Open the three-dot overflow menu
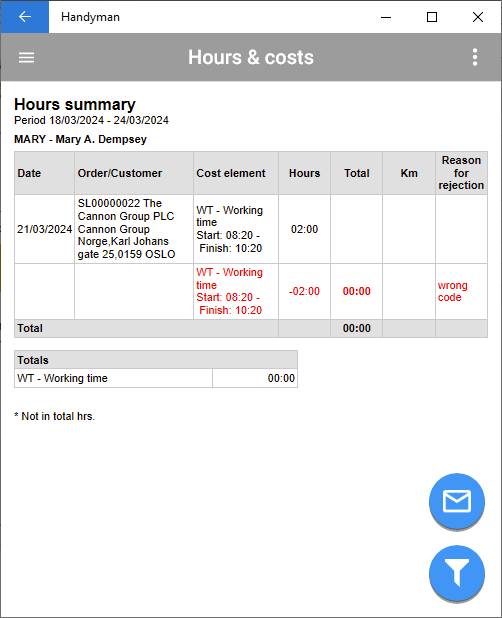Screen dimensions: 502x618 point(475,58)
